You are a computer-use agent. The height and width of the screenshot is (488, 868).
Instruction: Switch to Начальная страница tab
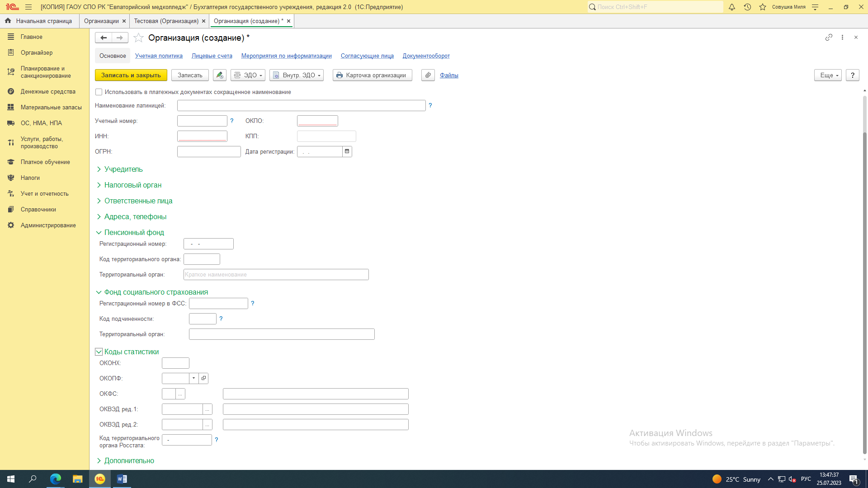click(x=39, y=21)
